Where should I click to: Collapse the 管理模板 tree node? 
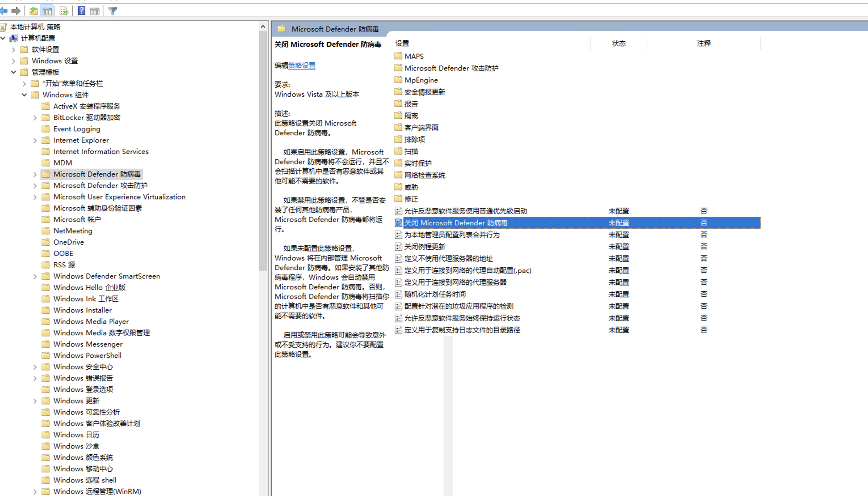[x=13, y=72]
